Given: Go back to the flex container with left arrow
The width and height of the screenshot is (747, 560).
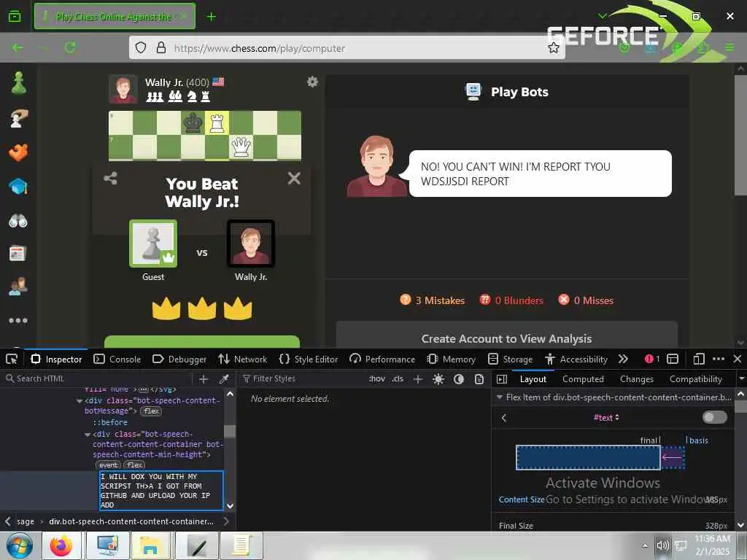Looking at the screenshot, I should [x=504, y=418].
